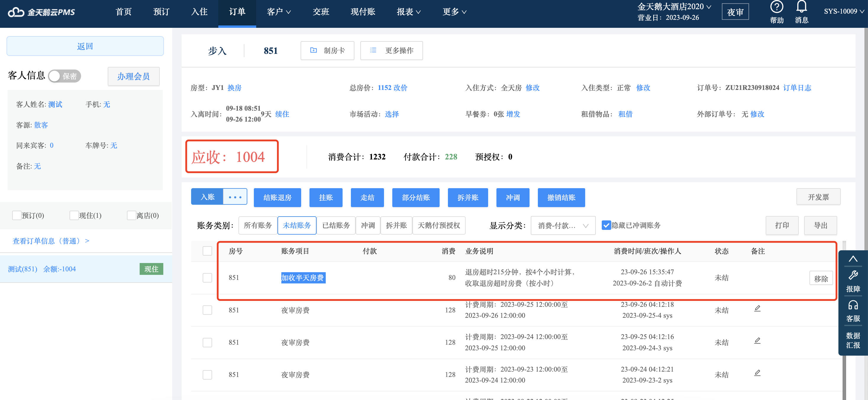Click 续住 link
The image size is (868, 400).
tap(282, 114)
